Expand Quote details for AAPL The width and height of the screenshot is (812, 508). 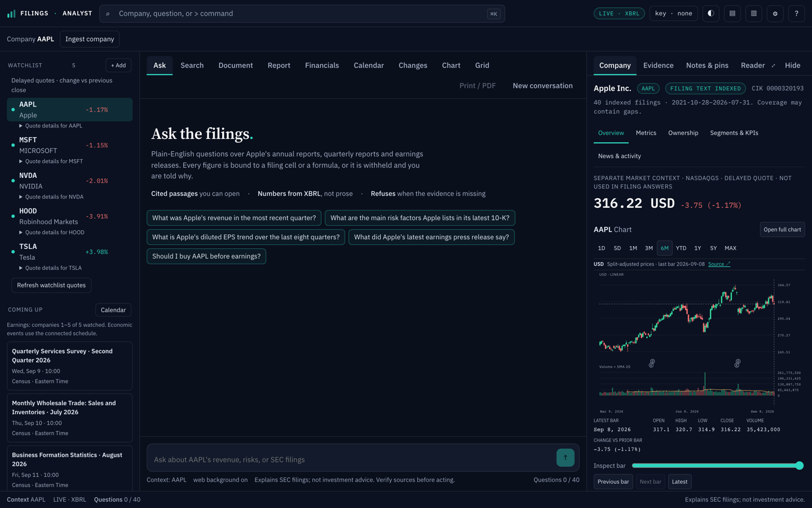[x=51, y=126]
